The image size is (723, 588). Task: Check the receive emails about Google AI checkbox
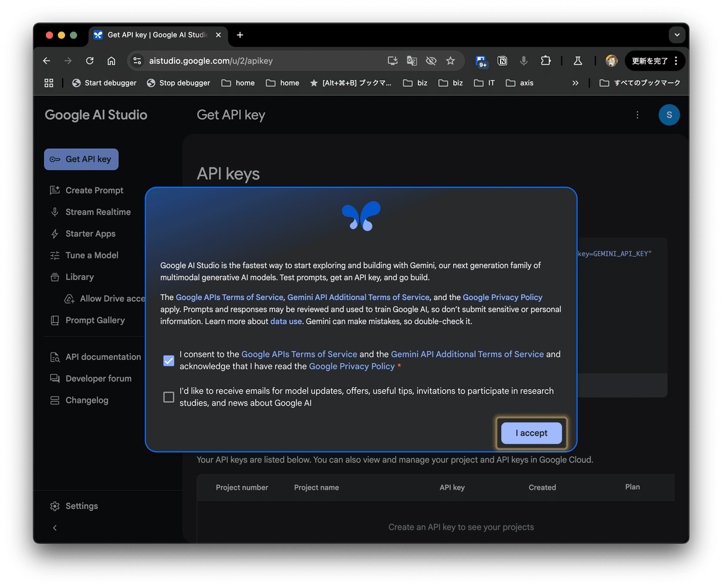169,397
